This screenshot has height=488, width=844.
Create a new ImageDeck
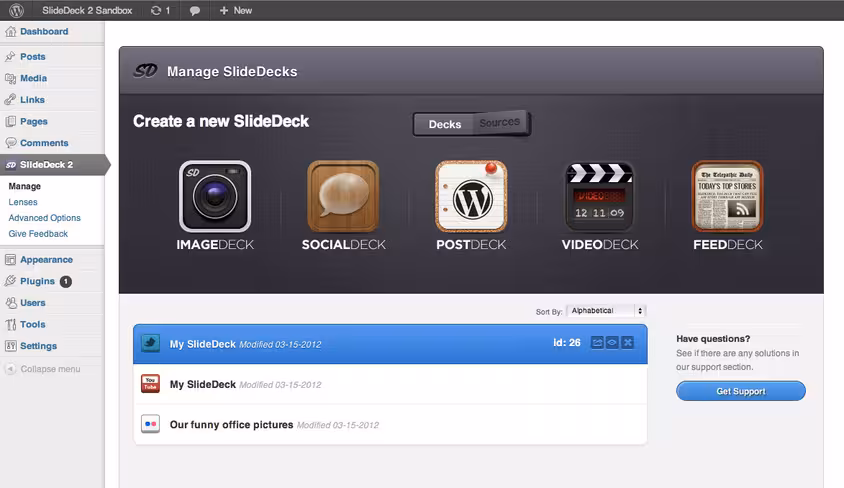(x=215, y=196)
